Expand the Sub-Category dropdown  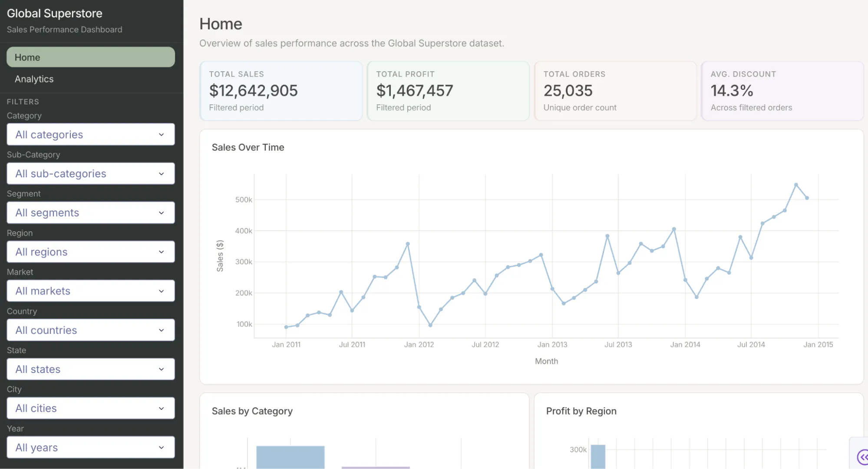pyautogui.click(x=91, y=173)
